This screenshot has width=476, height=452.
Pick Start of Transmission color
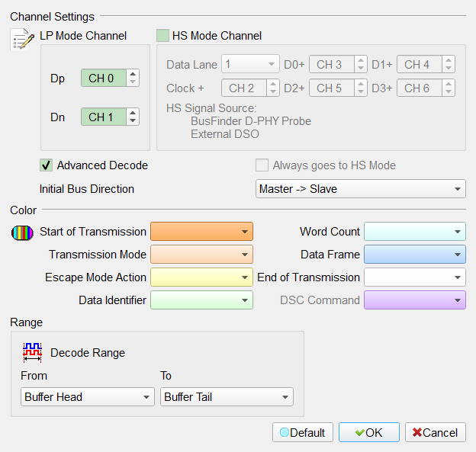201,232
